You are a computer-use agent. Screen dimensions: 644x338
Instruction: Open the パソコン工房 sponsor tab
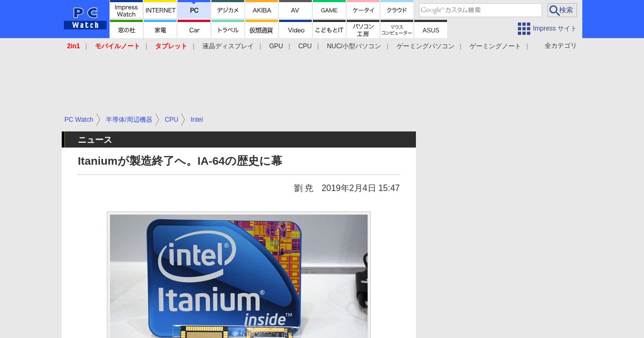pos(363,29)
